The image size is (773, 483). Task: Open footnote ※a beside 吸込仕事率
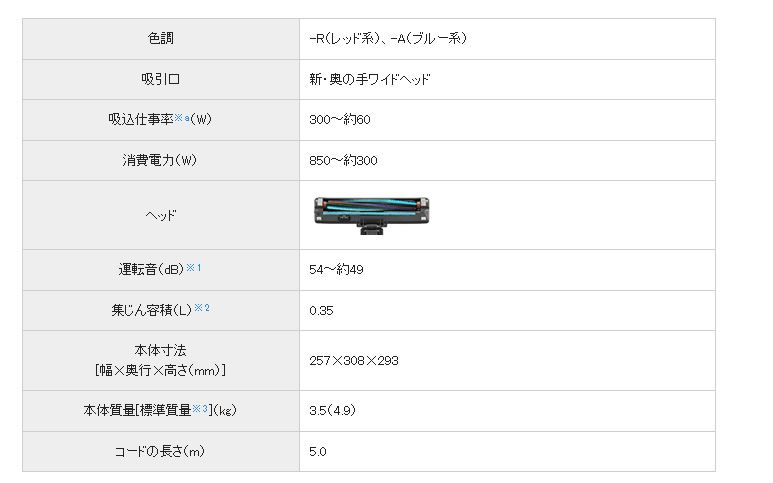[182, 118]
